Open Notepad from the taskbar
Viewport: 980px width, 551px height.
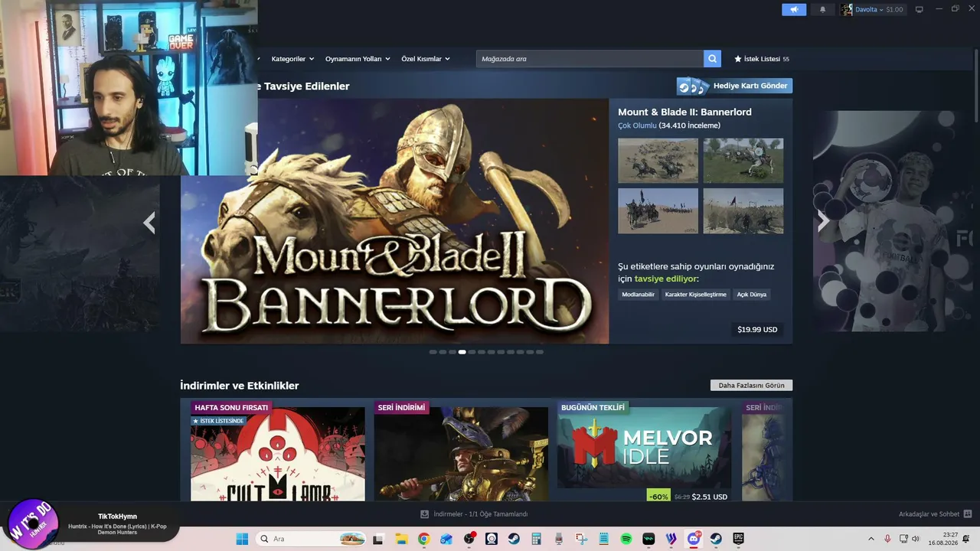pos(603,539)
